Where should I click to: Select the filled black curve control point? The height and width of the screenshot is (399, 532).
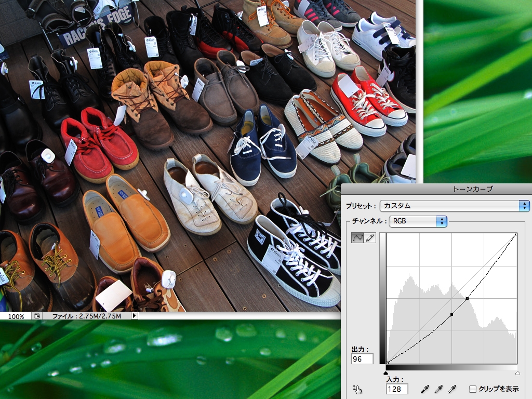click(x=452, y=315)
